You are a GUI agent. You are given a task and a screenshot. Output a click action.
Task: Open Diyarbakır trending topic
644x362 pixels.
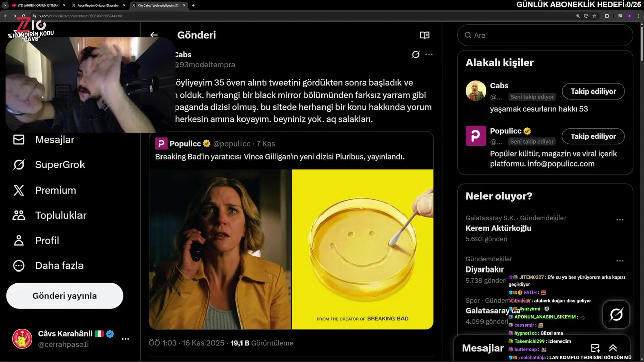pos(485,269)
